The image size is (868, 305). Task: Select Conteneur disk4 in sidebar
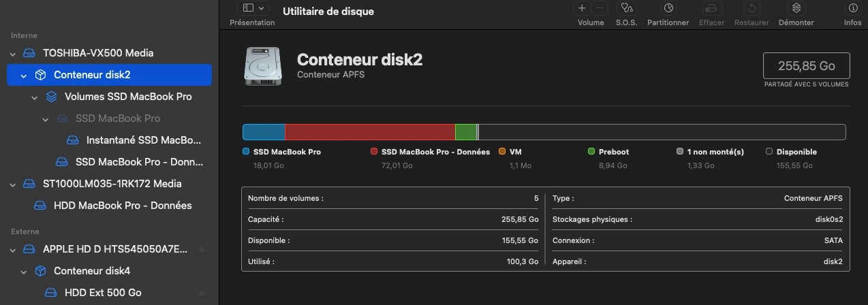pyautogui.click(x=91, y=271)
